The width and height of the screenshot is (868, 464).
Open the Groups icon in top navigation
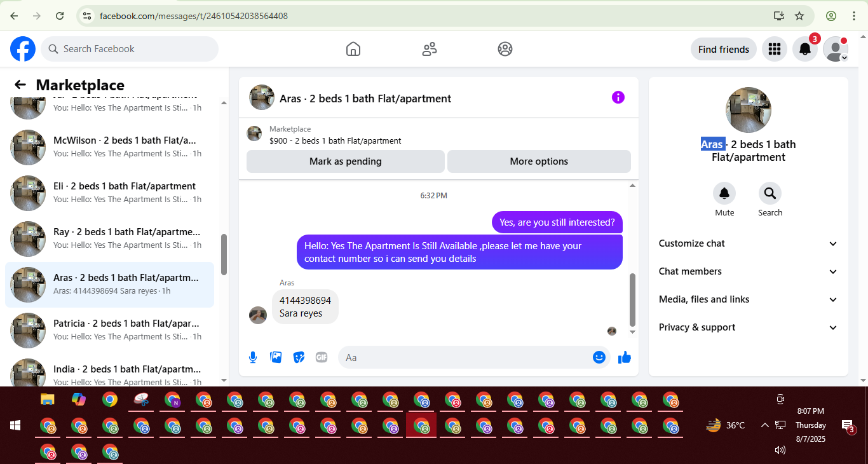coord(505,49)
